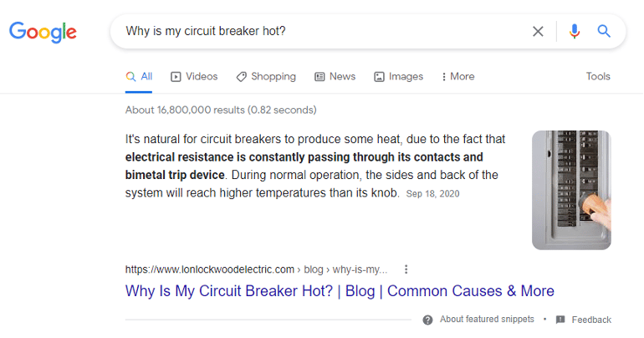This screenshot has height=338, width=644.
Task: Open result options three-dot menu
Action: tap(406, 269)
